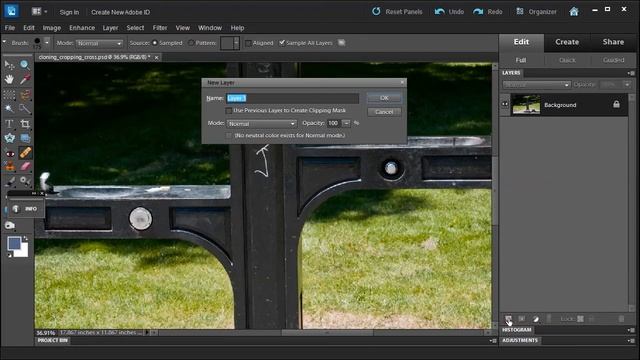Select the Hand tool

click(x=9, y=79)
